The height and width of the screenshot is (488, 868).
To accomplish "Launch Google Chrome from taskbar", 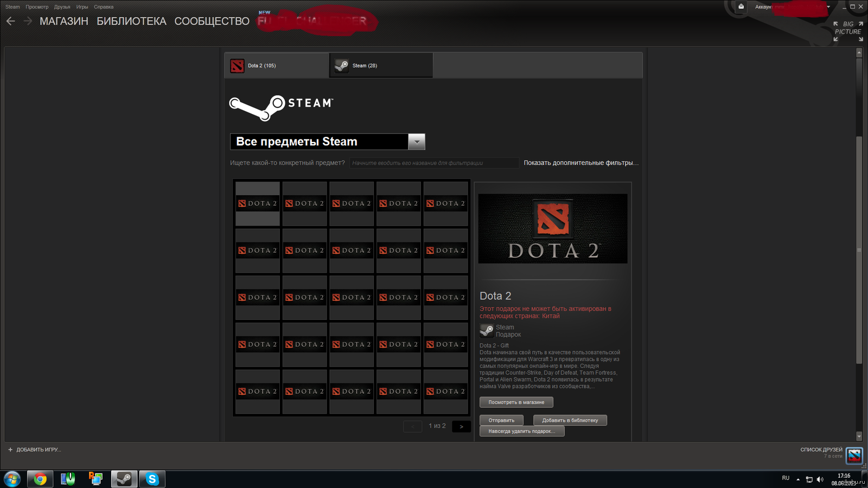I will [x=40, y=479].
